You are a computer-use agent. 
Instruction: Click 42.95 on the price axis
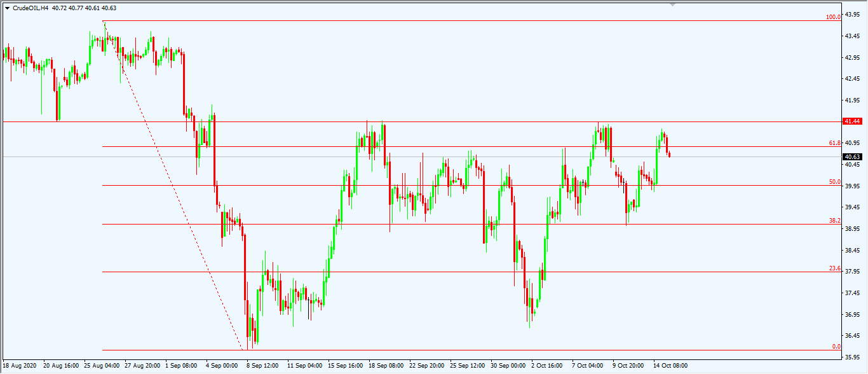pyautogui.click(x=853, y=57)
